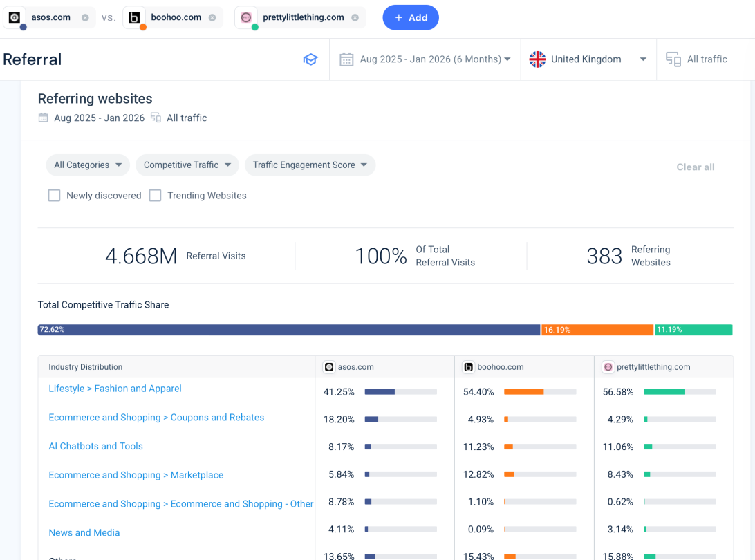Open the Traffic Engagement Score dropdown
The image size is (755, 560).
click(310, 165)
